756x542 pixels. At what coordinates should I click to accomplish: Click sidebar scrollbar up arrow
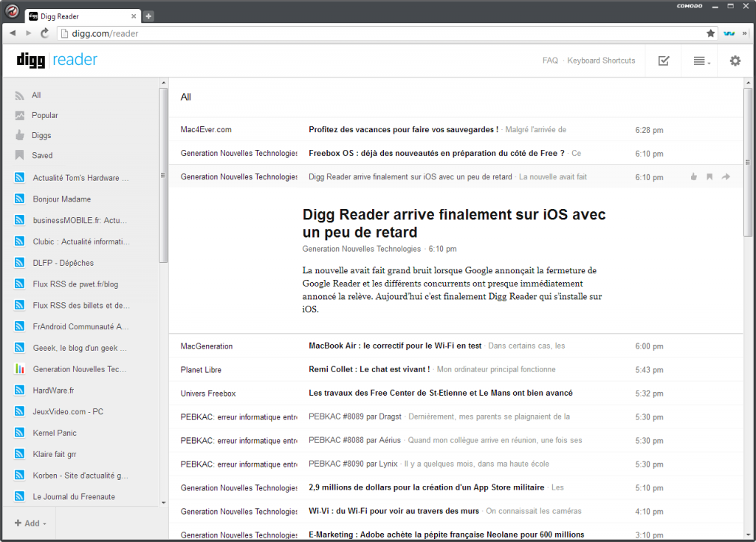pos(163,83)
